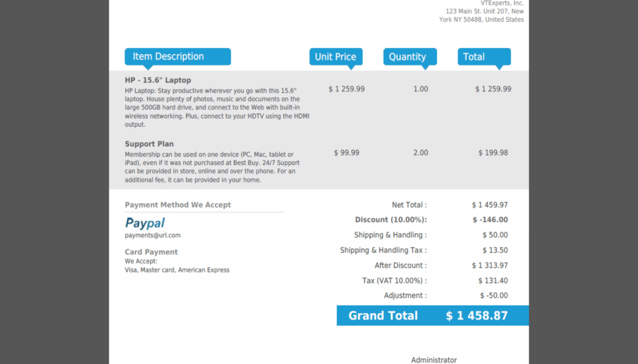
Task: Click the VAT value $ 131.40
Action: tap(493, 281)
